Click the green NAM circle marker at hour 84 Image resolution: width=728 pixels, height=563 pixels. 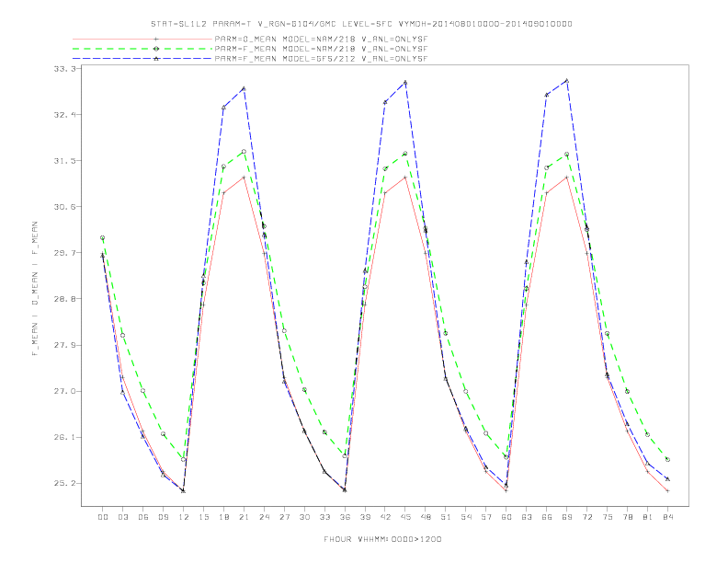click(x=667, y=459)
